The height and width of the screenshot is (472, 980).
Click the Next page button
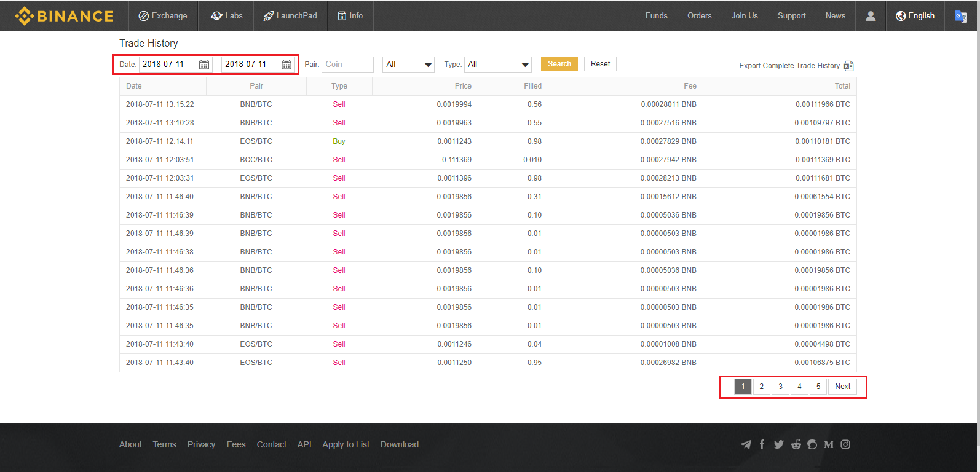843,387
